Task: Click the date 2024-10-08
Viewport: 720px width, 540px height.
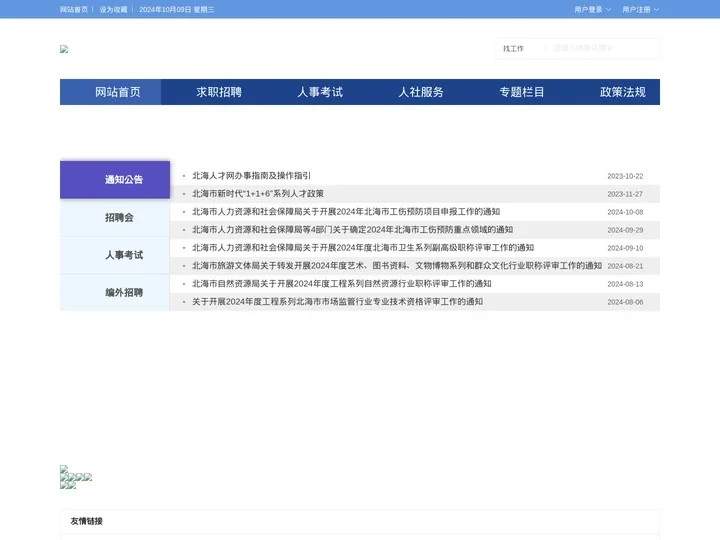Action: point(625,212)
